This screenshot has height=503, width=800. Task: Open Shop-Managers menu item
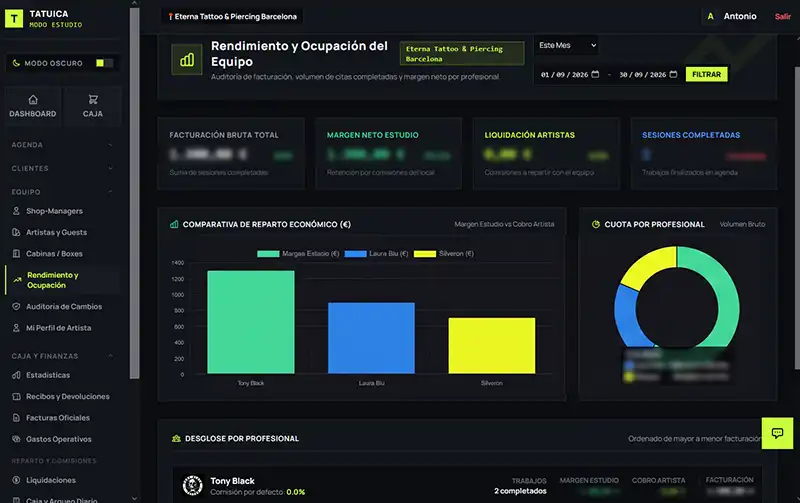tap(54, 211)
